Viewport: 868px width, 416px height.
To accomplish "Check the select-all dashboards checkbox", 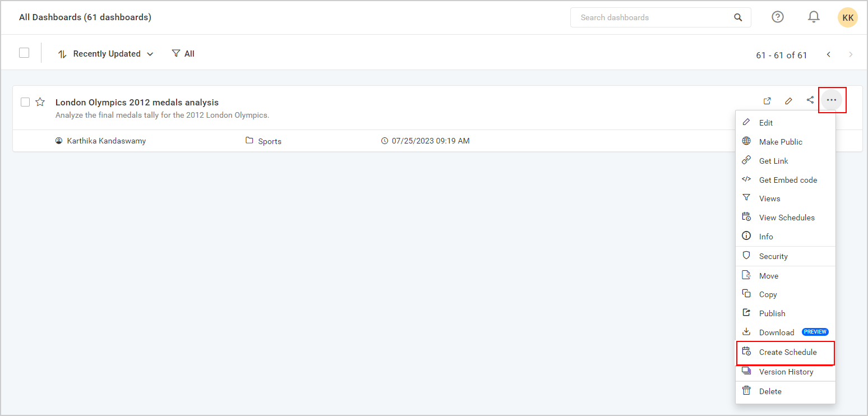I will point(24,52).
